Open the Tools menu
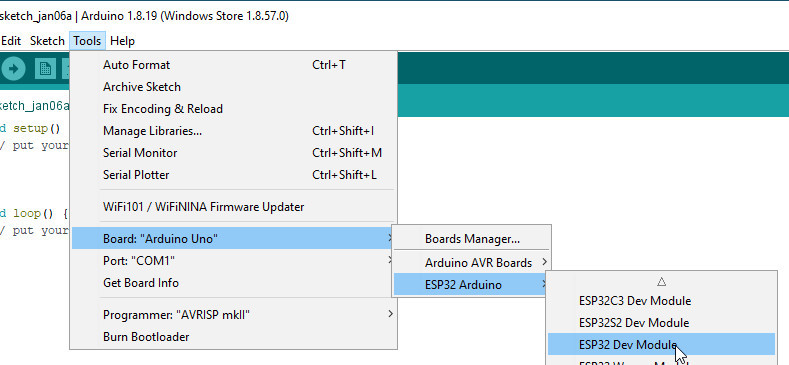 [x=87, y=41]
